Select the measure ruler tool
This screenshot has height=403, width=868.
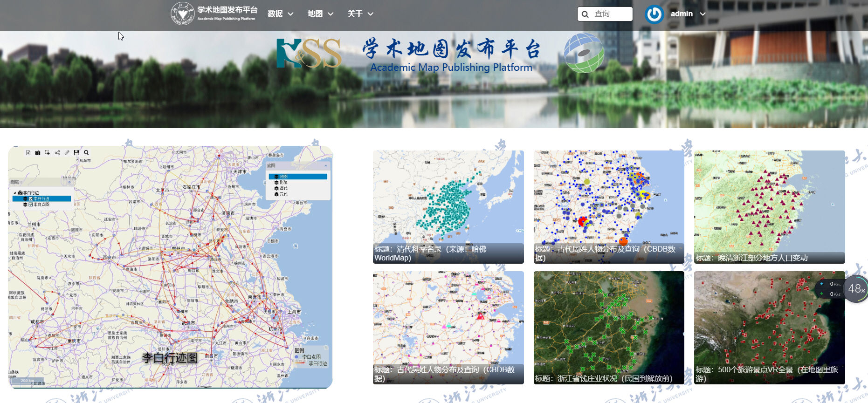(x=67, y=153)
